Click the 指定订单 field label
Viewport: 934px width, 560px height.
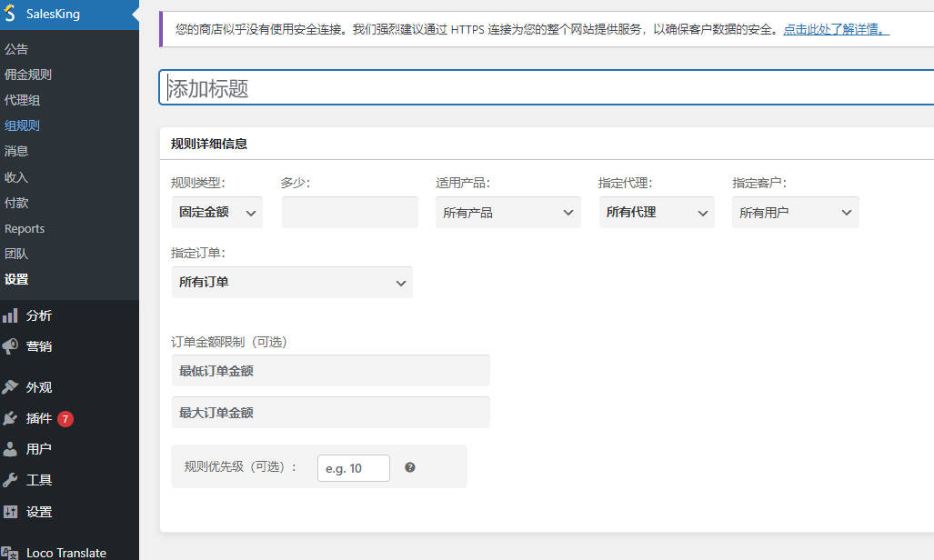coord(198,254)
